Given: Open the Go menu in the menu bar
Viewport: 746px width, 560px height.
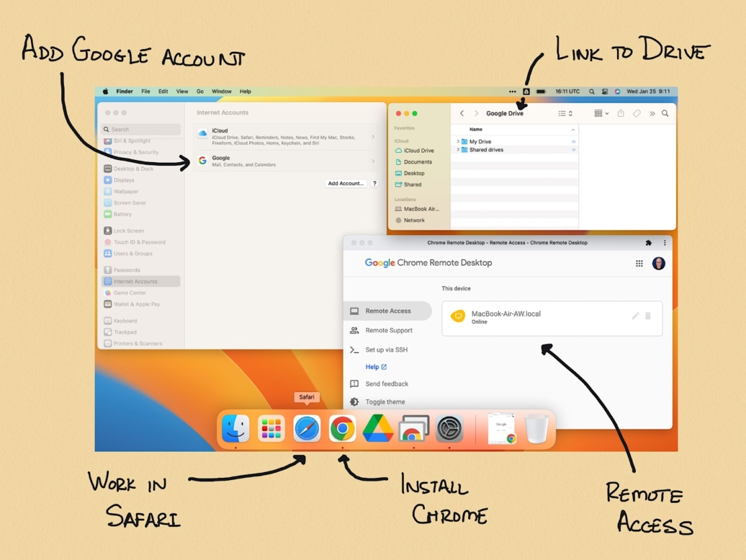Looking at the screenshot, I should pyautogui.click(x=200, y=91).
